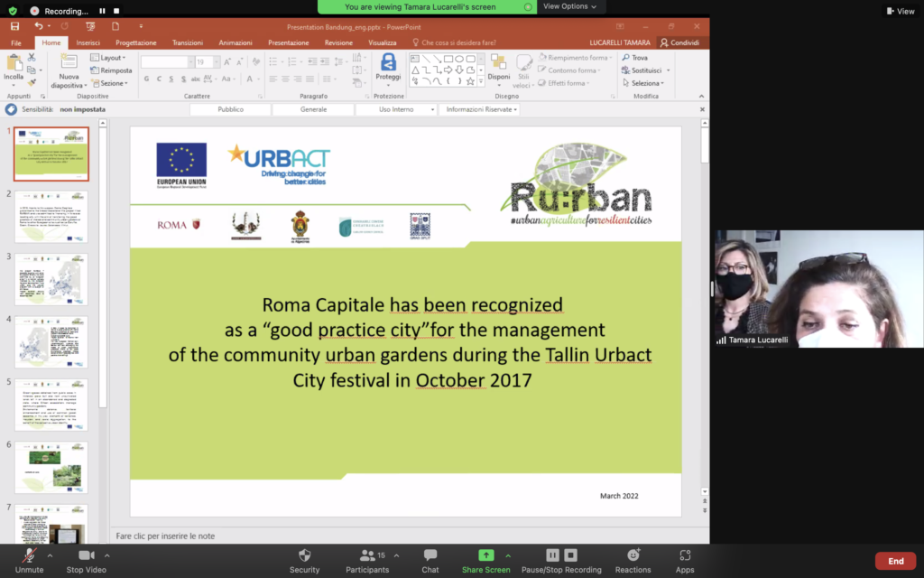Toggle Stop Video camera

[x=87, y=555]
